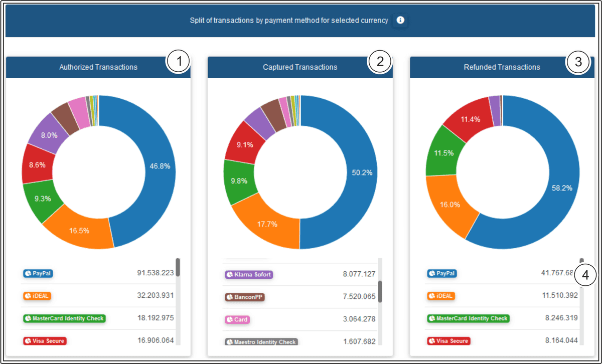Click iDEAL legend in Refunded Transactions

[x=441, y=296]
